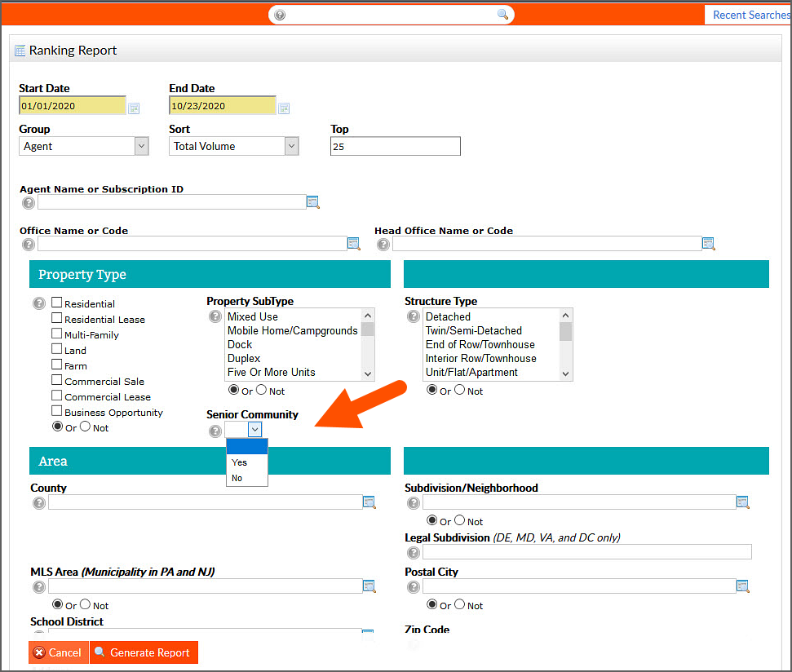Select Not radio under Subdivision/Neighborhood
Image resolution: width=792 pixels, height=672 pixels.
(460, 520)
